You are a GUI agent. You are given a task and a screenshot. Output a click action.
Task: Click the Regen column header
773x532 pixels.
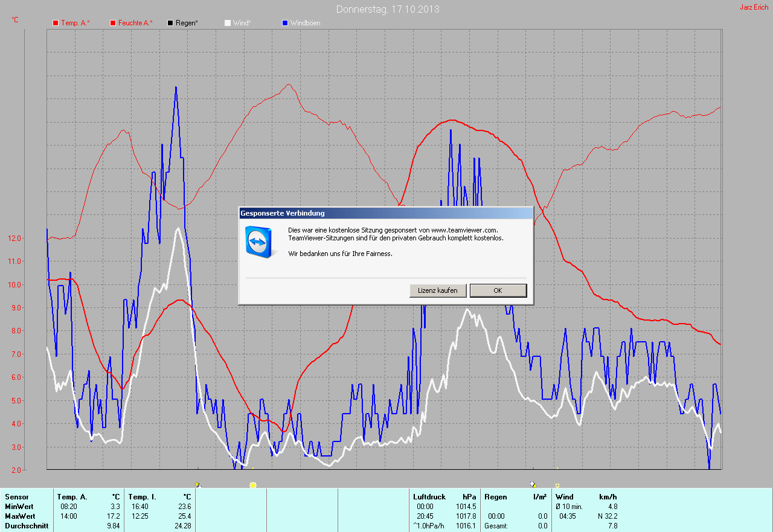tap(495, 497)
